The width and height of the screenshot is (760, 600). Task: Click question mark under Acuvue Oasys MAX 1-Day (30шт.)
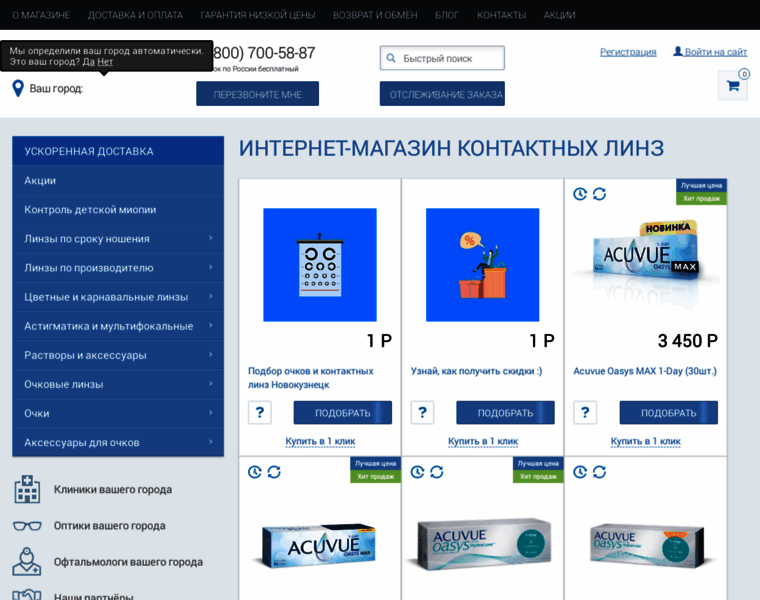[x=585, y=412]
